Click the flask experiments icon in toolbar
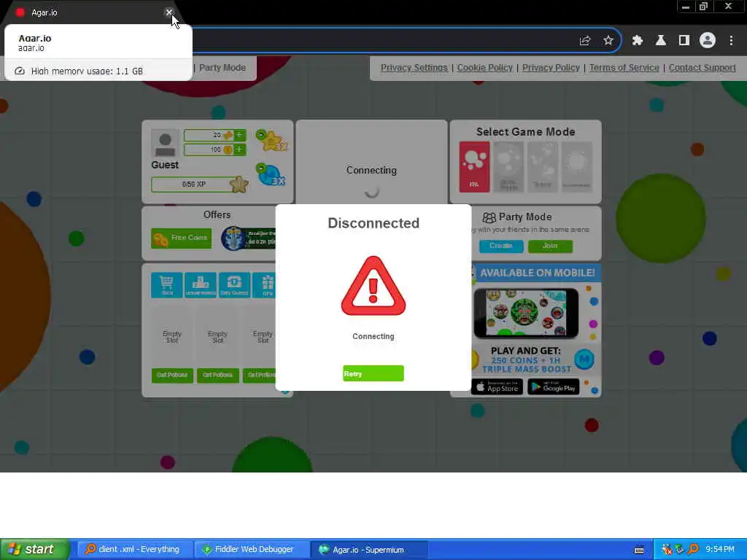 tap(660, 41)
